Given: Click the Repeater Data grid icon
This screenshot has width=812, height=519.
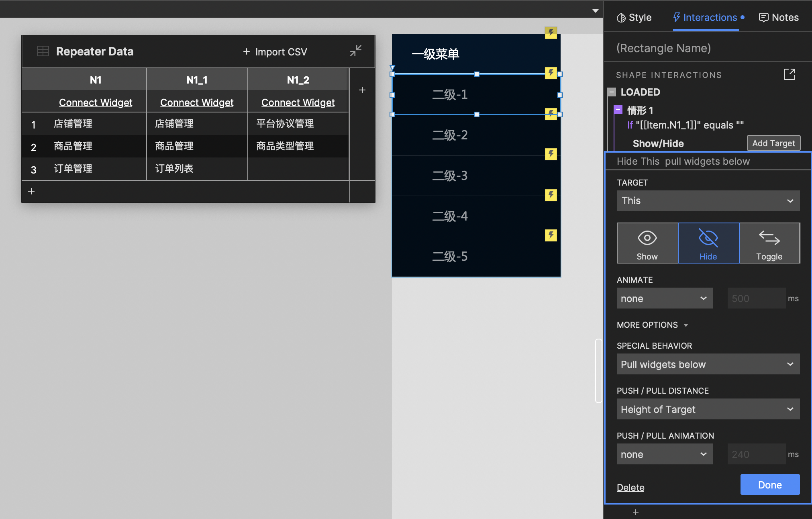Looking at the screenshot, I should (x=43, y=51).
